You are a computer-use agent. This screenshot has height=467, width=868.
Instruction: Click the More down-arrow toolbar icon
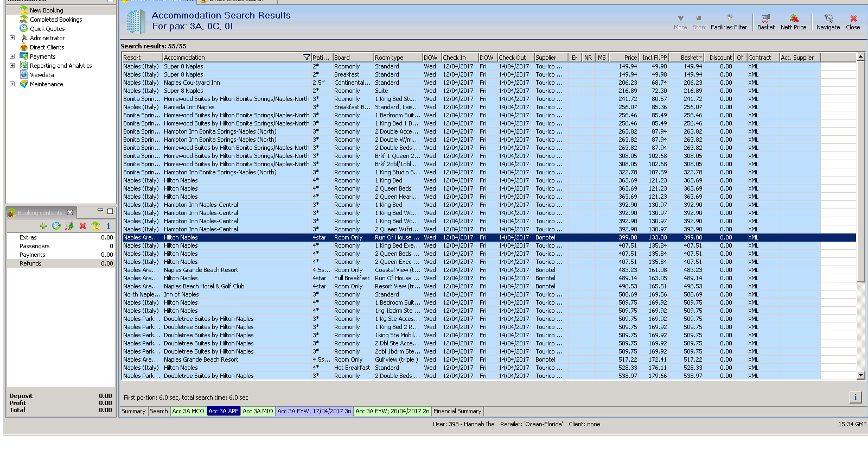click(680, 18)
